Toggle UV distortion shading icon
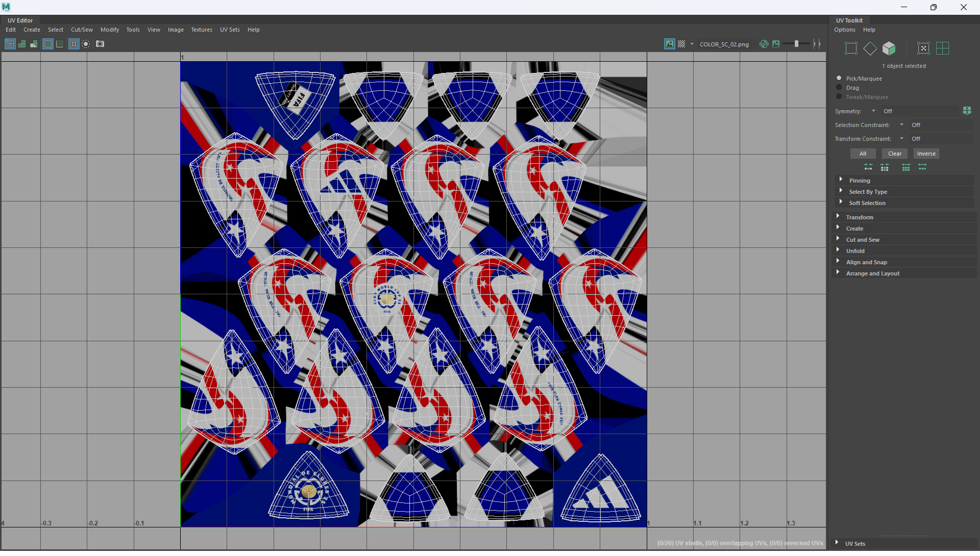Screen dimensions: 980x556 point(34,44)
